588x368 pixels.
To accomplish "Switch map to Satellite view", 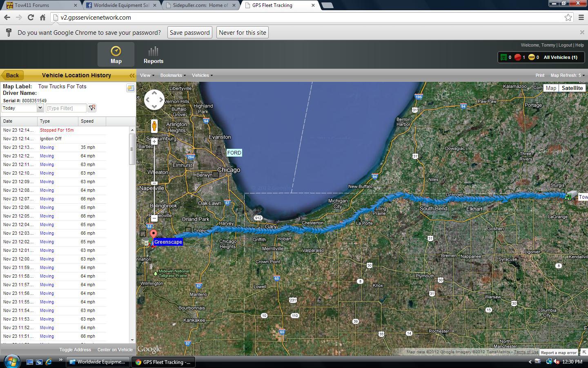I will point(572,88).
